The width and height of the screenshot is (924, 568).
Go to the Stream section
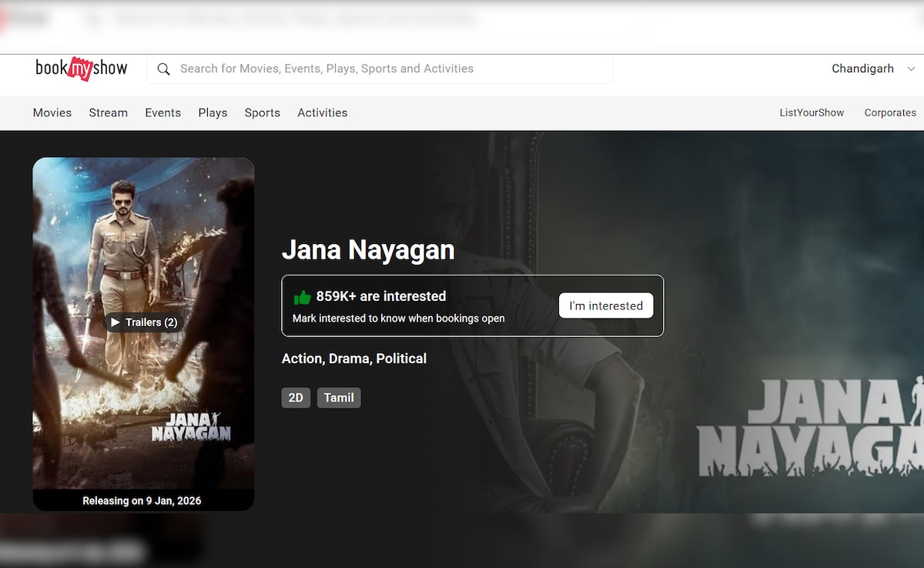pyautogui.click(x=108, y=113)
